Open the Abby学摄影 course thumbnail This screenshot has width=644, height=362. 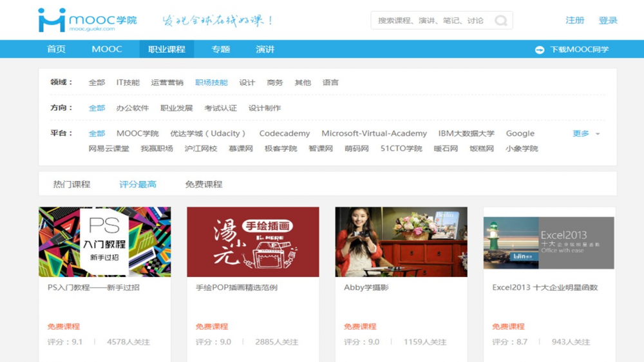401,242
